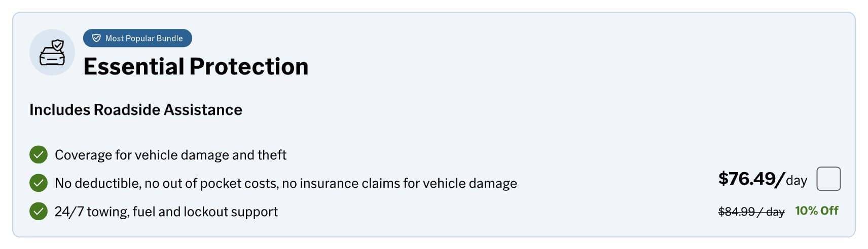Click the green checkmark beside vehicle damage coverage
The width and height of the screenshot is (868, 249).
pyautogui.click(x=39, y=154)
